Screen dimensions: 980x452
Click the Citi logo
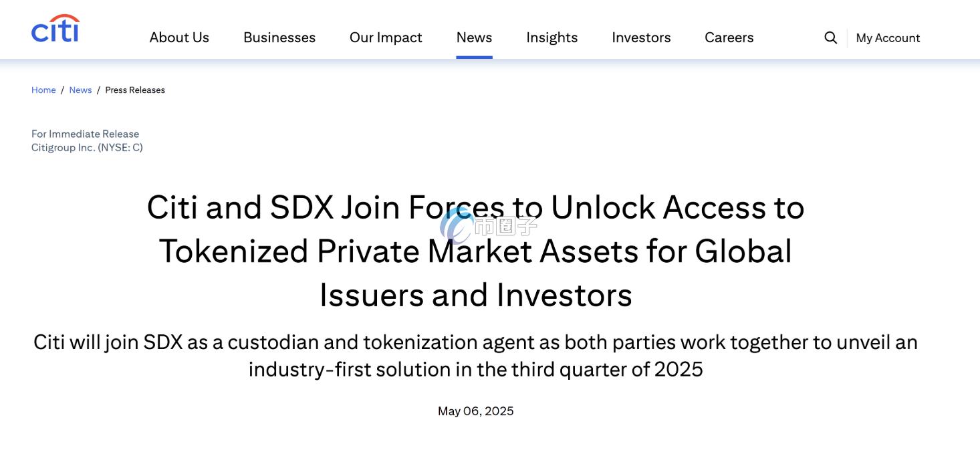click(55, 29)
